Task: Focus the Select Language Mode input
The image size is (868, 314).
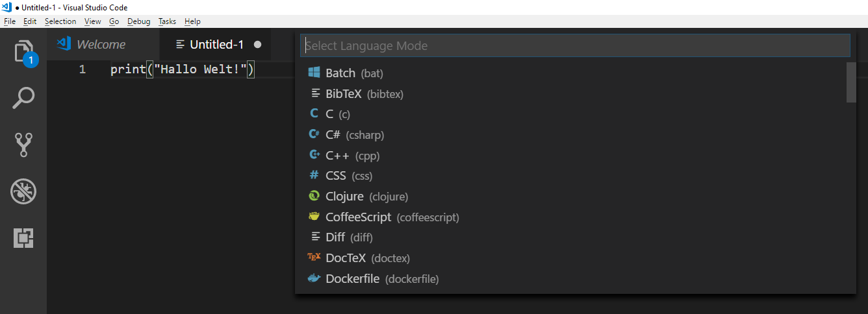Action: coord(575,45)
